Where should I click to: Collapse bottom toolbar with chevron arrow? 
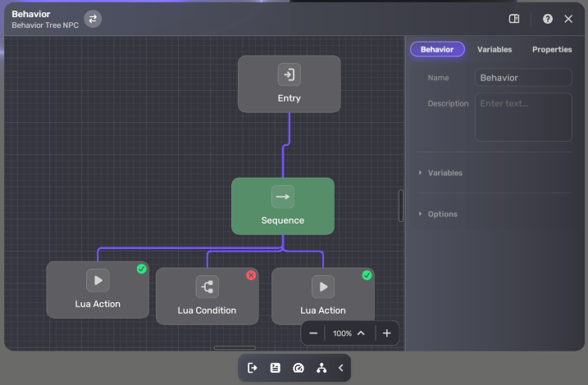coord(341,368)
